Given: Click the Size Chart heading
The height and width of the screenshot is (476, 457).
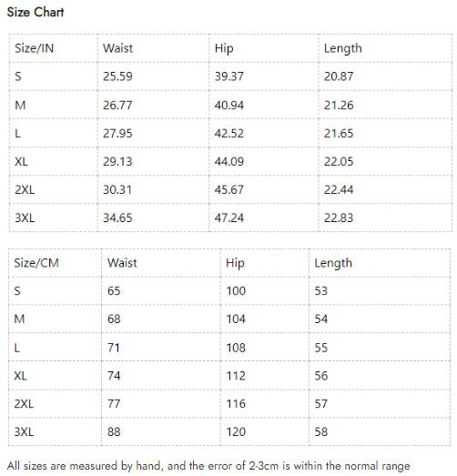Looking at the screenshot, I should [36, 12].
